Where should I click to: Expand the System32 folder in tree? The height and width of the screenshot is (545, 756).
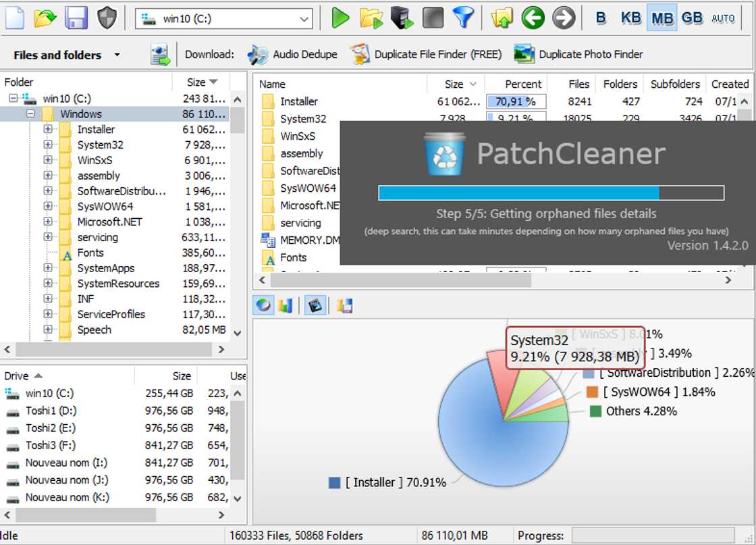coord(48,145)
